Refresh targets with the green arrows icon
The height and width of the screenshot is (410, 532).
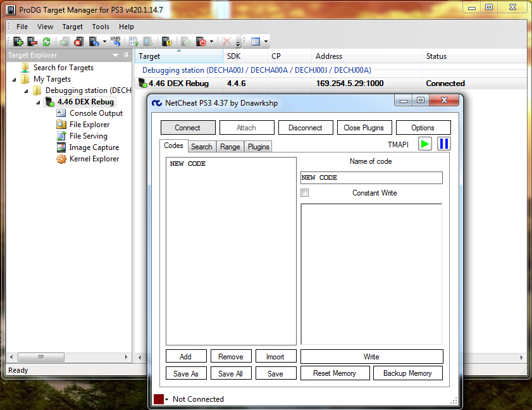46,41
